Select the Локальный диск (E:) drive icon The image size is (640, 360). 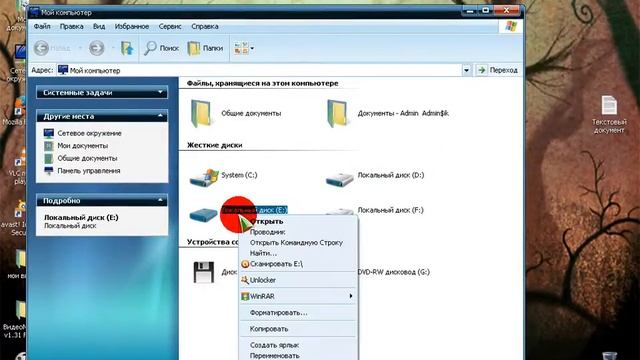pos(203,214)
